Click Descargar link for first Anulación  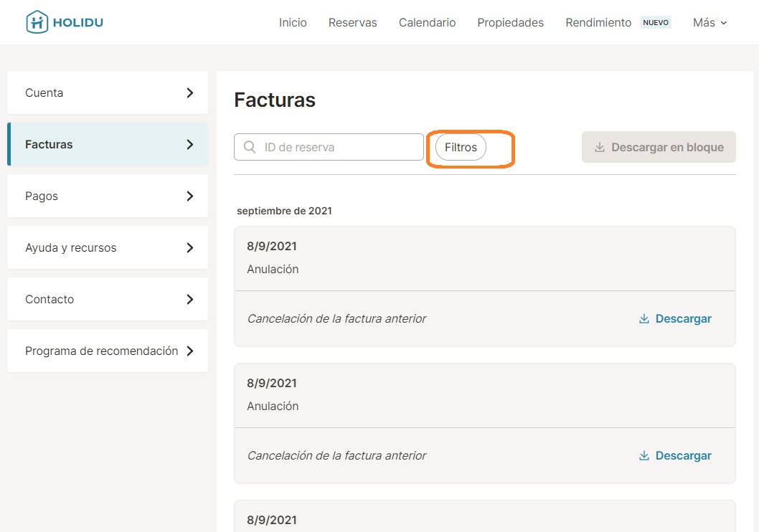click(683, 318)
